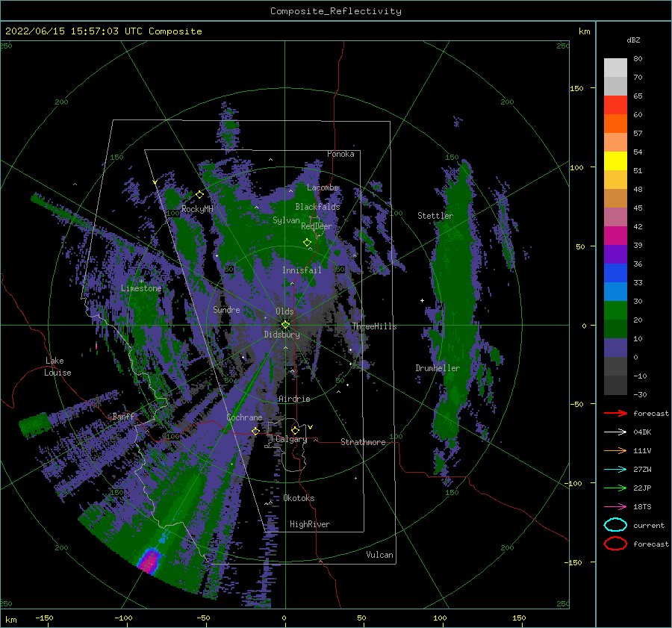The image size is (672, 628).
Task: Click the magenta 18TS arrow legend icon
Action: (615, 507)
